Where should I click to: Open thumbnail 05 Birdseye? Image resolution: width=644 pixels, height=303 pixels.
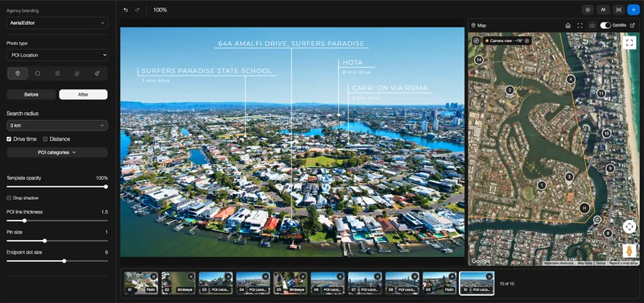pyautogui.click(x=291, y=284)
